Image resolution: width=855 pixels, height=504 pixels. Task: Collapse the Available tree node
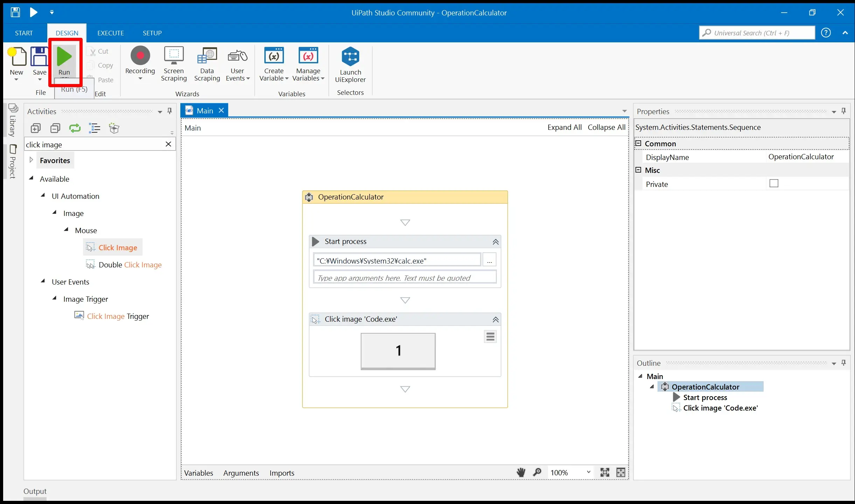31,178
